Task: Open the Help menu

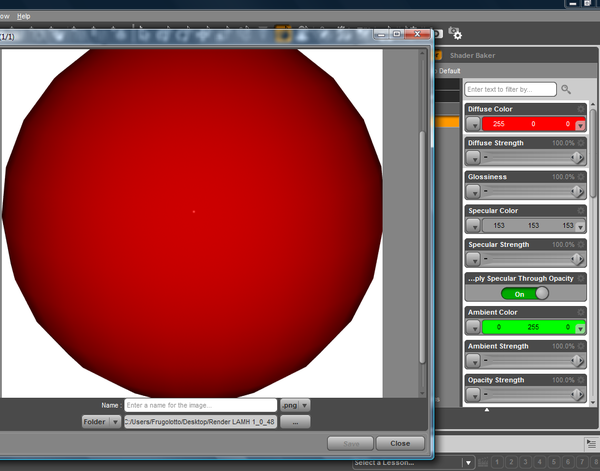Action: [23, 16]
